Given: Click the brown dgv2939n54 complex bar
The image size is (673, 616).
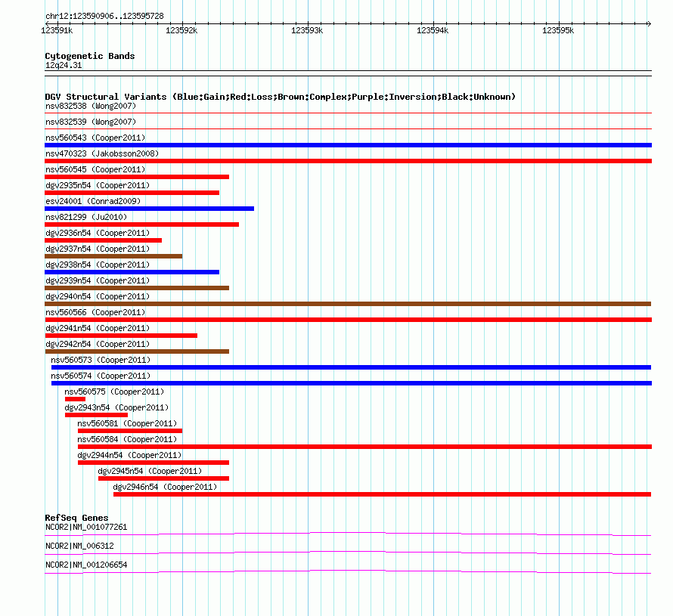Looking at the screenshot, I should 137,288.
